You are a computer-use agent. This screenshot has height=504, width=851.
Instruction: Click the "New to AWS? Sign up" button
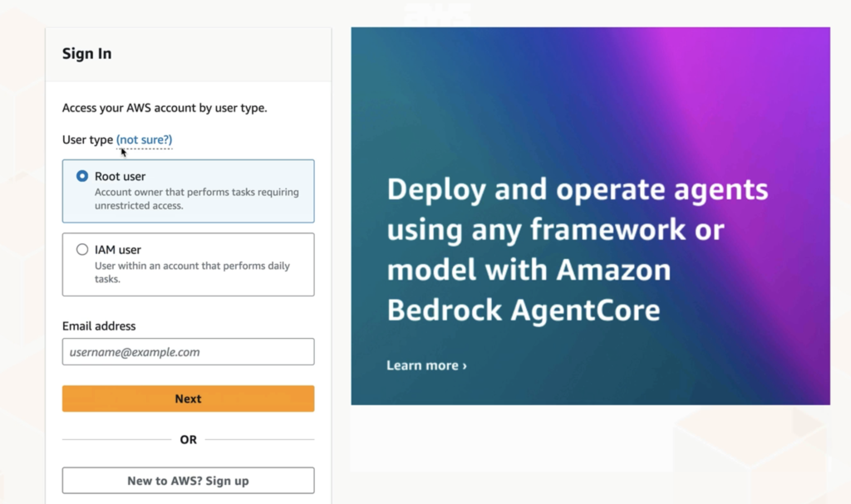tap(189, 481)
